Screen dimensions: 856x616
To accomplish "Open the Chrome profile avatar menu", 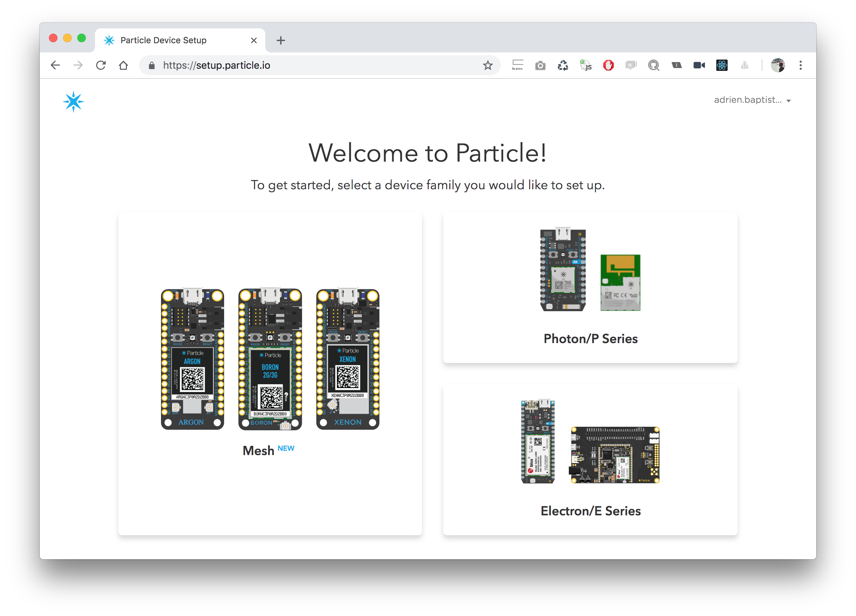I will (x=778, y=65).
